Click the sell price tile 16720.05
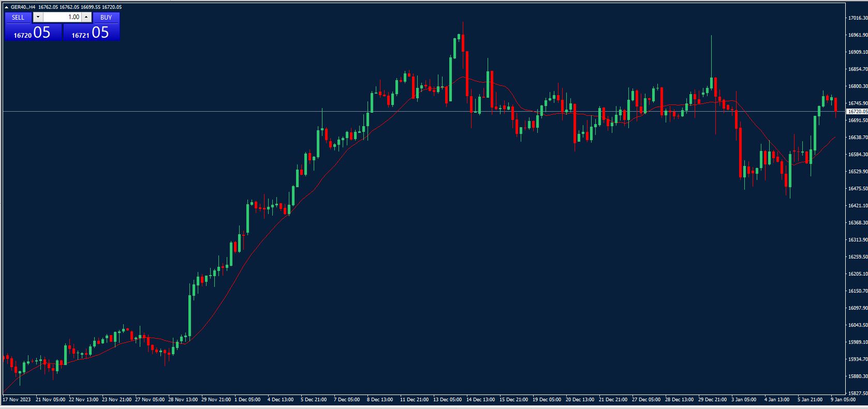Screen dimensions: 868x409 (x=33, y=33)
